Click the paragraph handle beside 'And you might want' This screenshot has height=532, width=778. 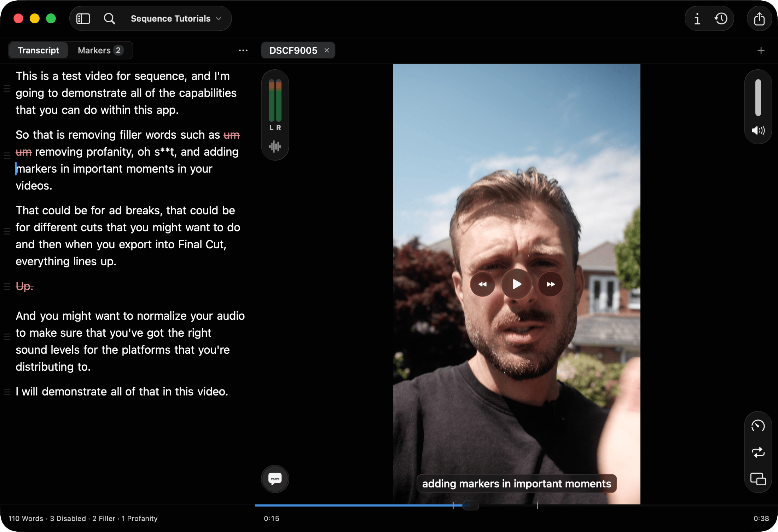pyautogui.click(x=7, y=337)
